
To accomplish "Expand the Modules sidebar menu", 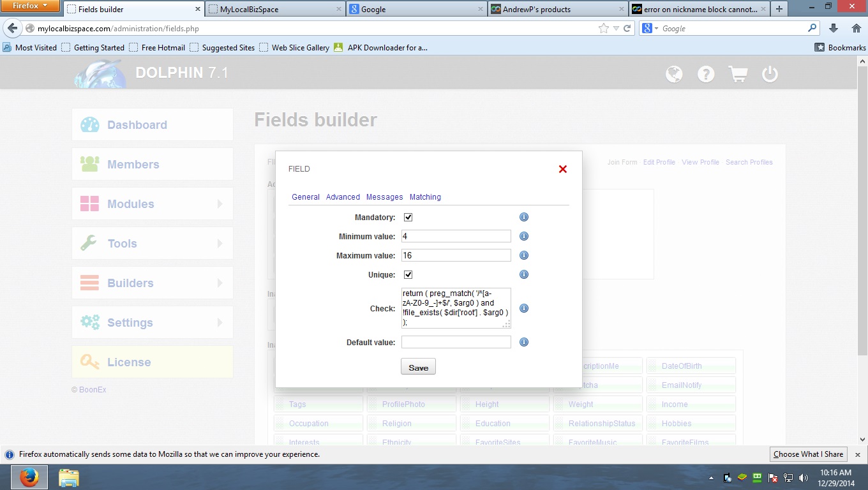I will click(152, 204).
